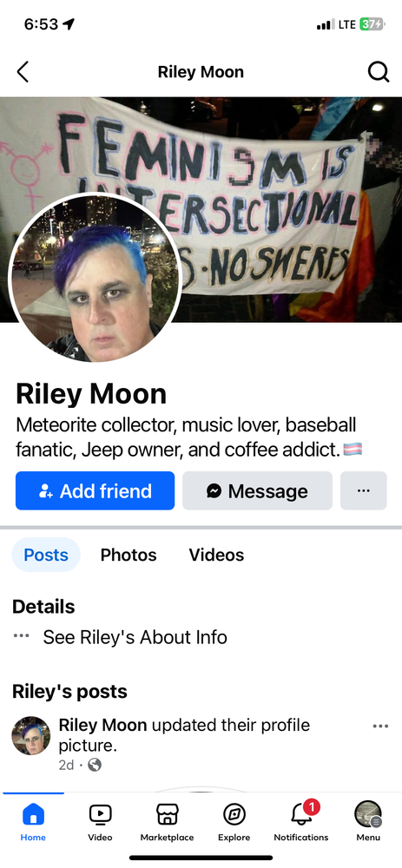
Task: Open the three-dot menu on Riley's post
Action: pyautogui.click(x=380, y=726)
